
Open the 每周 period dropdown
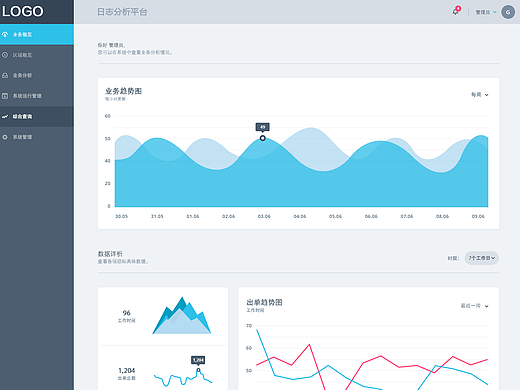pyautogui.click(x=480, y=95)
